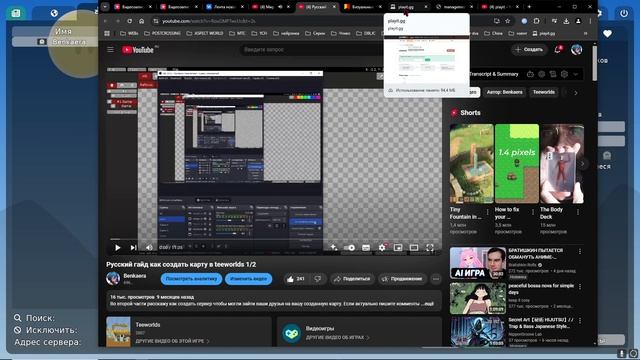Open the нейронка bookmark folder

click(x=286, y=33)
